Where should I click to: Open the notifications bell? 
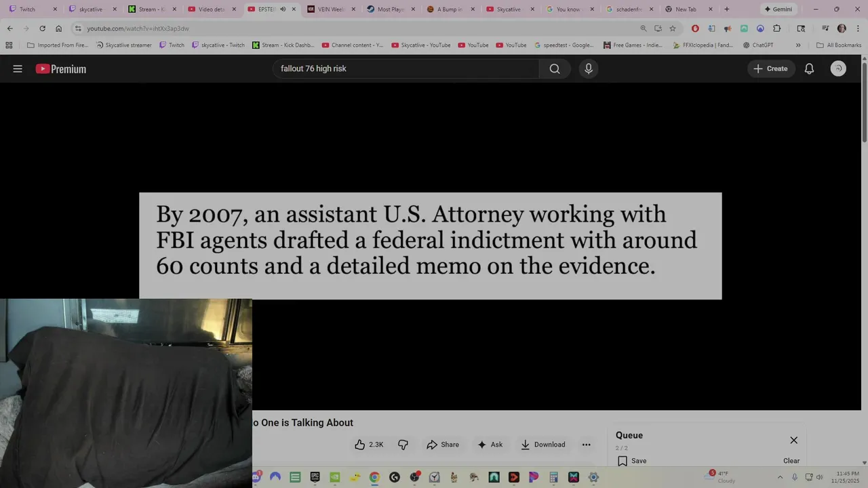coord(809,68)
